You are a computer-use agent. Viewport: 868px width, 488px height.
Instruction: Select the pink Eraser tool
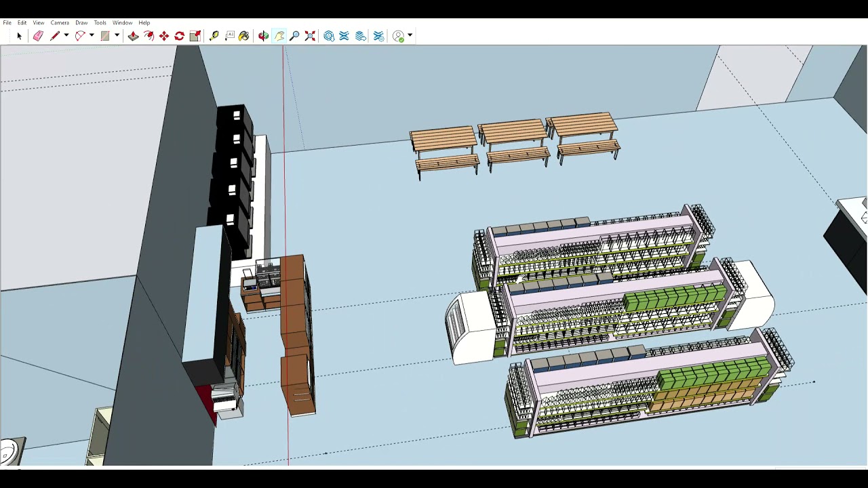pyautogui.click(x=38, y=36)
